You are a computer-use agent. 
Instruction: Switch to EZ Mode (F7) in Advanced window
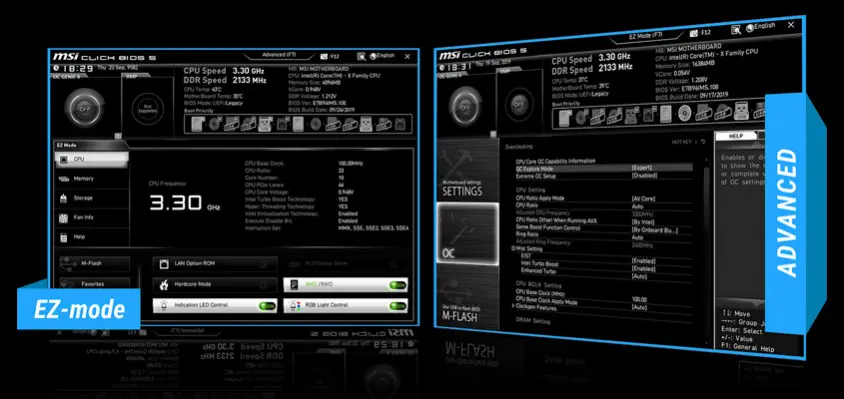point(645,37)
